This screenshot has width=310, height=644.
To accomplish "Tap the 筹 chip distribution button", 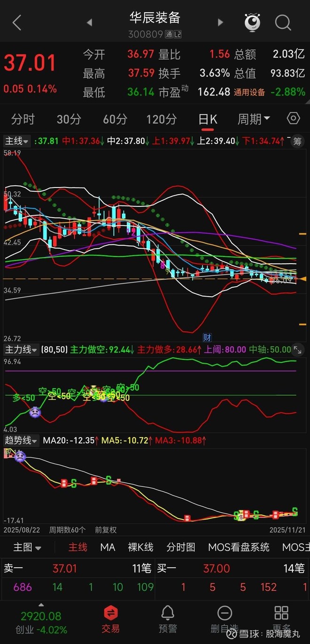I will [x=297, y=141].
